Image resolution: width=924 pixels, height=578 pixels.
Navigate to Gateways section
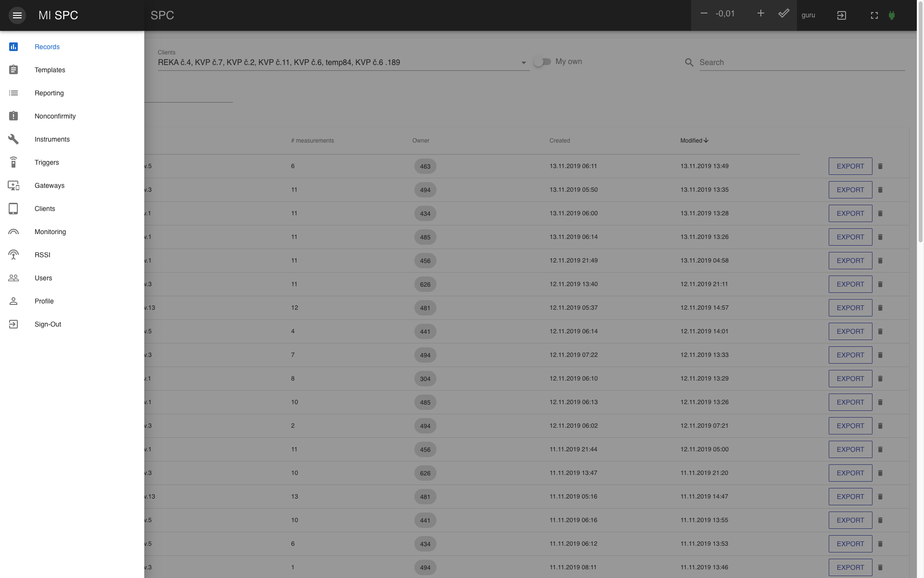point(49,185)
